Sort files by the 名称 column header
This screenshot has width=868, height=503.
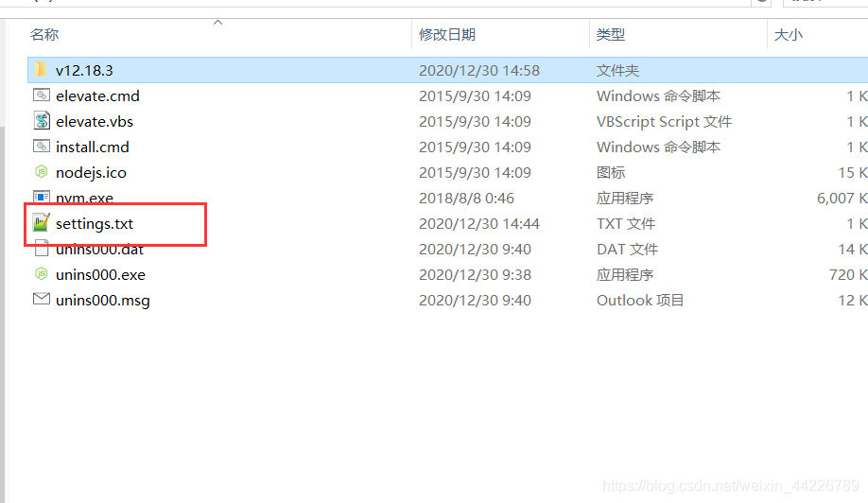coord(44,34)
